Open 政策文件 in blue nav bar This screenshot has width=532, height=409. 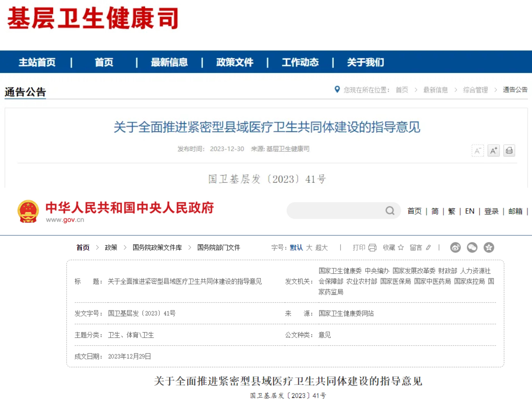[x=235, y=62]
